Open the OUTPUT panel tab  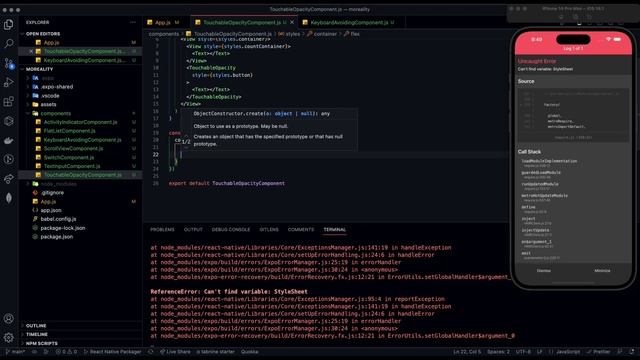pos(193,230)
